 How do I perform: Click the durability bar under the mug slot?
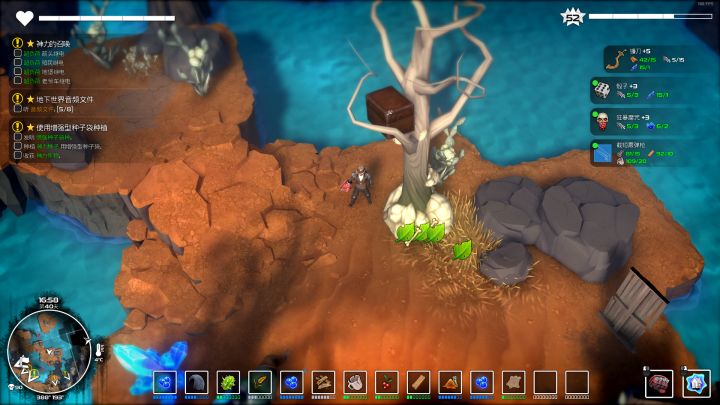(355, 397)
